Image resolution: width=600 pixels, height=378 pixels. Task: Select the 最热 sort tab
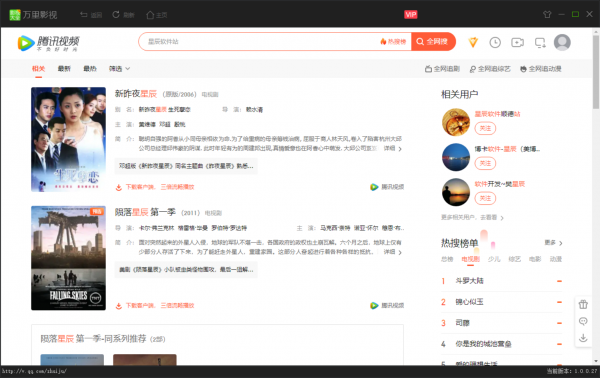point(90,68)
